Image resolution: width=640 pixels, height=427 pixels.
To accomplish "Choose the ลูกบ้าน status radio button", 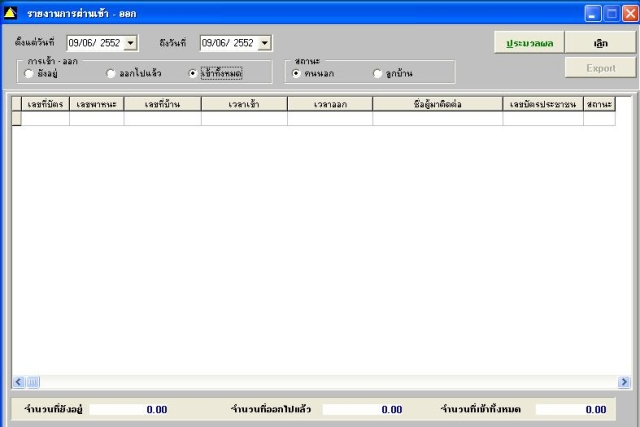I will [x=378, y=73].
